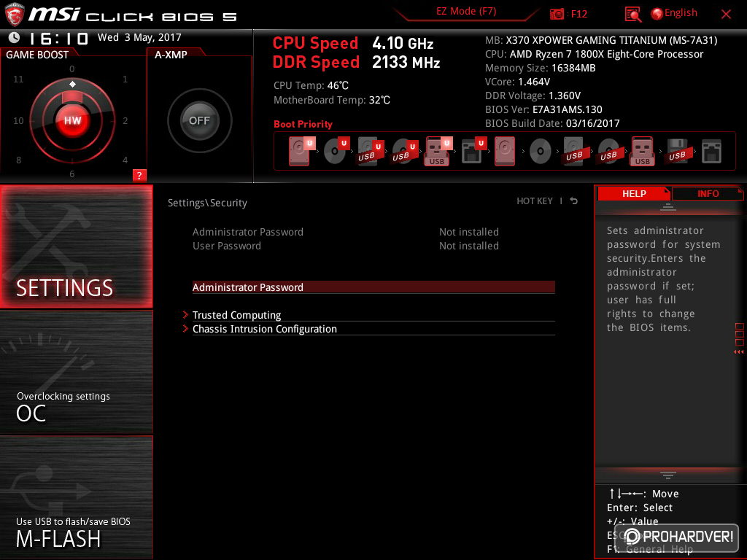Select the UEFI USB CD/DVD boot device
Screen dimensions: 747x560
tap(404, 152)
